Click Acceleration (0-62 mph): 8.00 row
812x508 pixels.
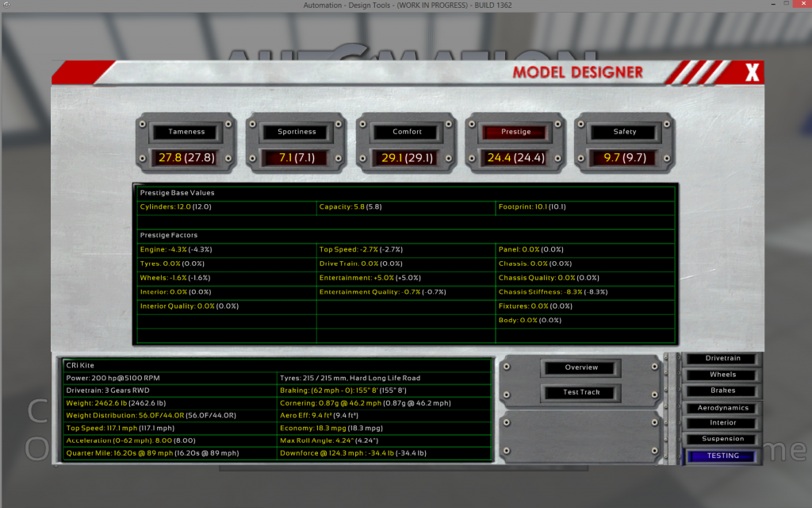(170, 441)
